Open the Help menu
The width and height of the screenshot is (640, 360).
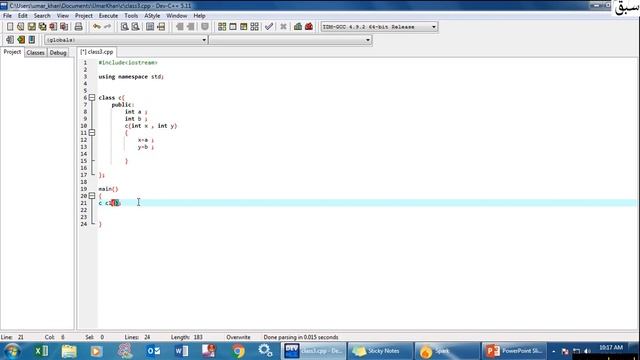[199, 16]
